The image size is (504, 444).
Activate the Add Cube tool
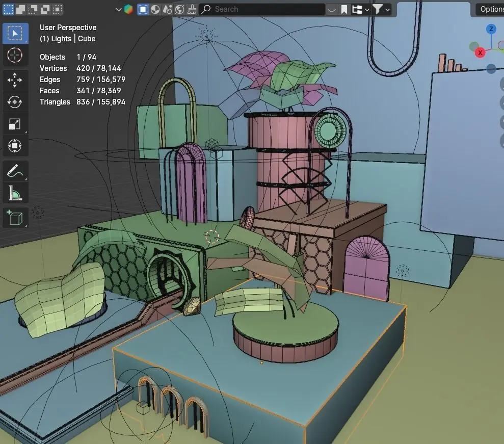[15, 218]
